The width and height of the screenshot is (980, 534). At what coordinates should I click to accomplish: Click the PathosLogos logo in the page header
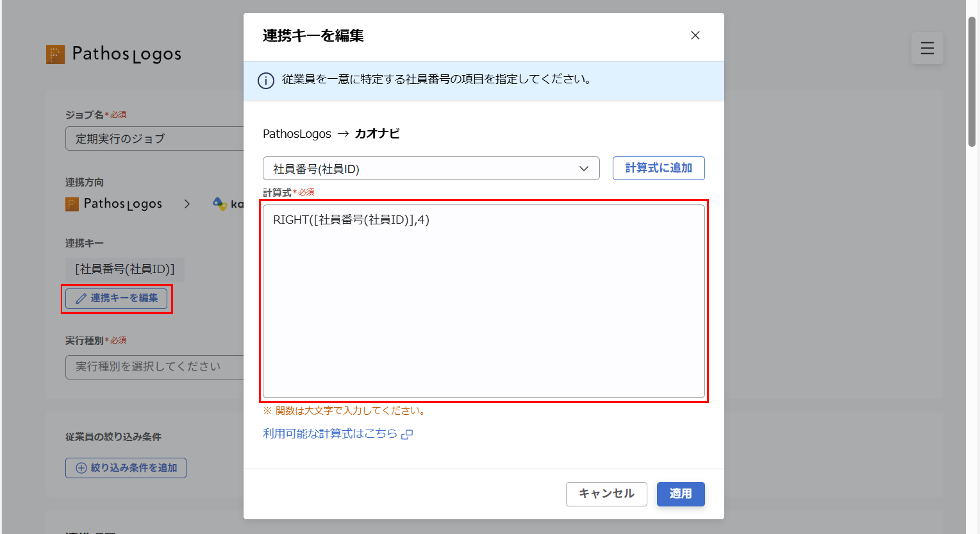[113, 54]
